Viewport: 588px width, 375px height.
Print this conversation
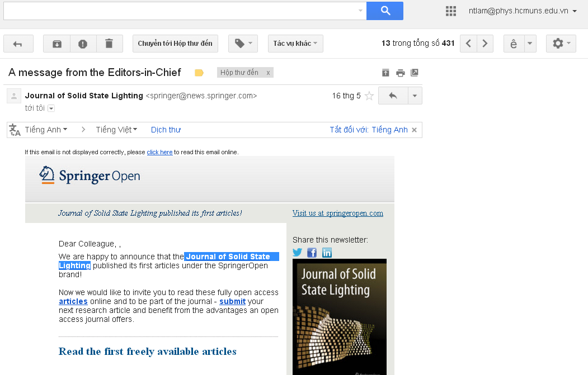[x=401, y=73]
